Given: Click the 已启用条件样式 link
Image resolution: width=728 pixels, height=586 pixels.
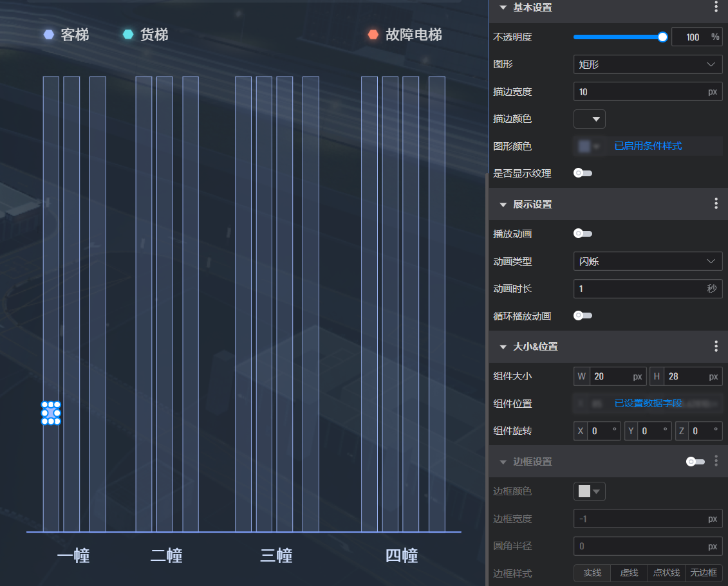Looking at the screenshot, I should (x=648, y=146).
